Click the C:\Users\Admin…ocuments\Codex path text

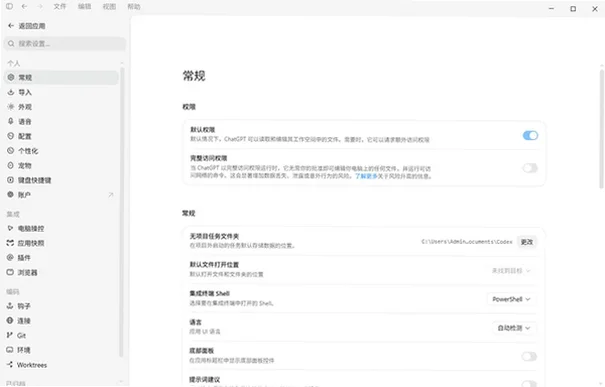(467, 242)
